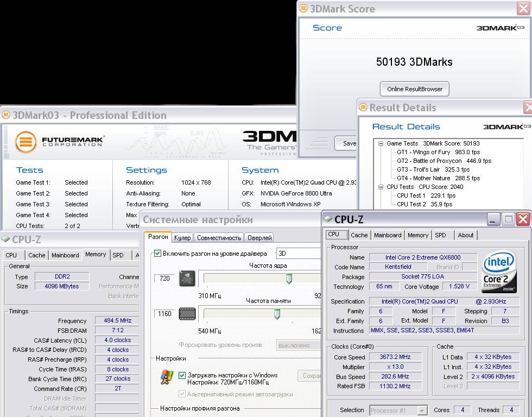Collapse the Game Tests tree node
Screen dimensions: 532x417
tap(381, 143)
